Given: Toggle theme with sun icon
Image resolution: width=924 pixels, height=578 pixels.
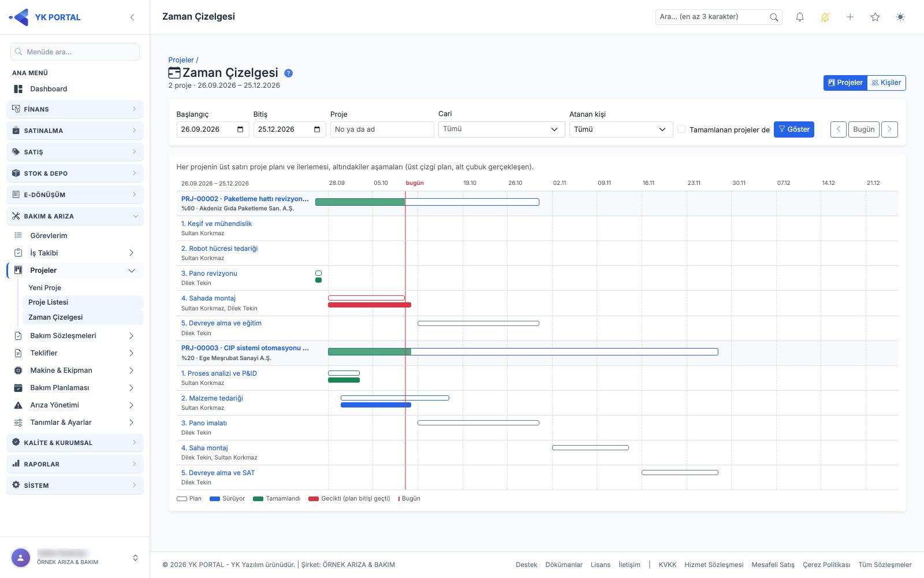Looking at the screenshot, I should (900, 17).
